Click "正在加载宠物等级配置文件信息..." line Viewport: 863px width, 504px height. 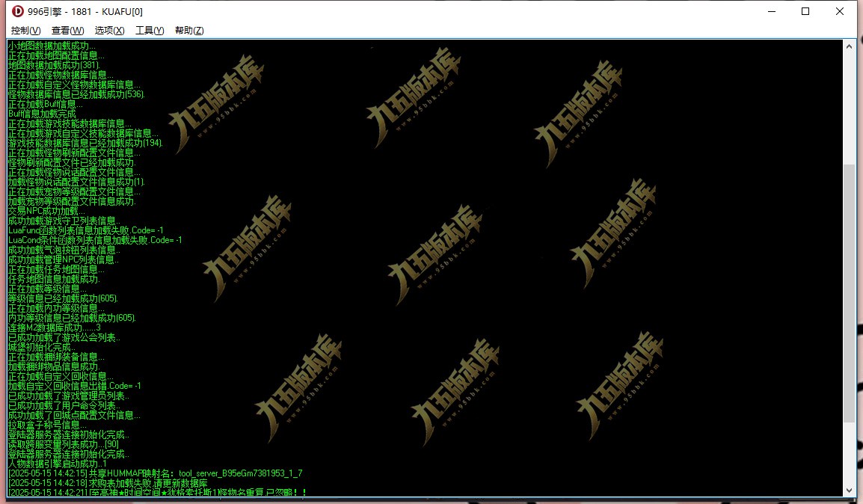pyautogui.click(x=74, y=191)
